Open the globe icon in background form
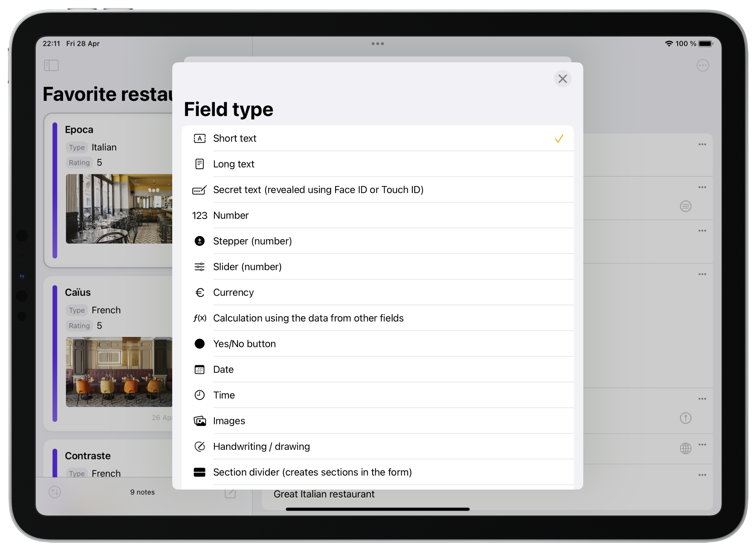Viewport: 756px width, 550px height. click(685, 448)
